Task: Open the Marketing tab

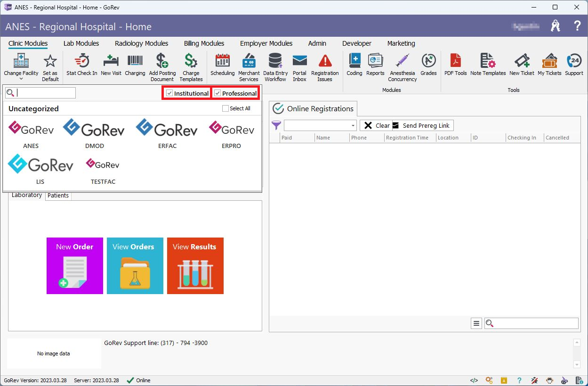Action: click(401, 43)
